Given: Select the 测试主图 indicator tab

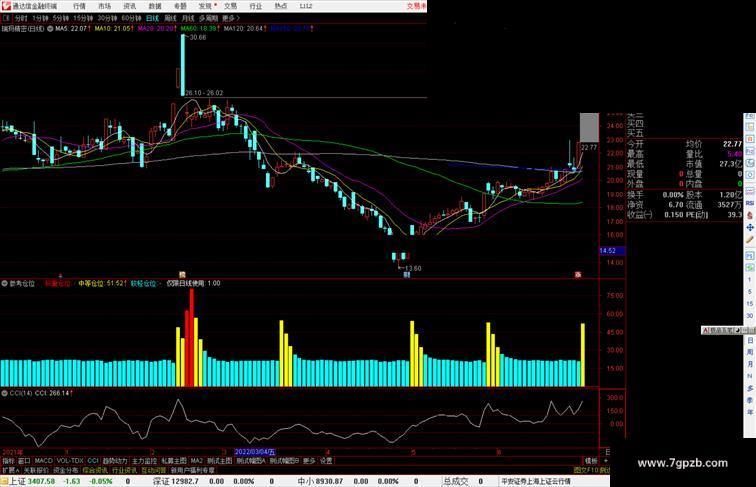Looking at the screenshot, I should pos(219,461).
